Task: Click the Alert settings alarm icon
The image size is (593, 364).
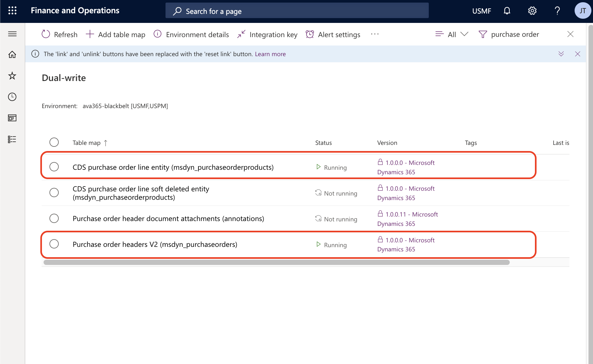Action: [310, 34]
